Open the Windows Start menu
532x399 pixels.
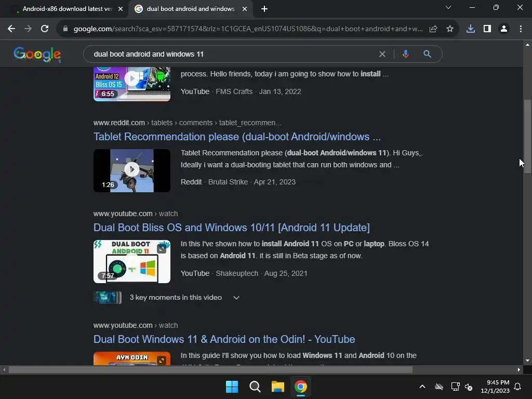(x=232, y=387)
